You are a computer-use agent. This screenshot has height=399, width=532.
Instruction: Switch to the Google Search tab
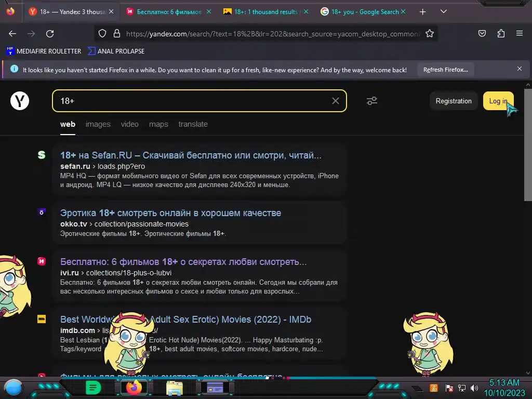[x=363, y=12]
